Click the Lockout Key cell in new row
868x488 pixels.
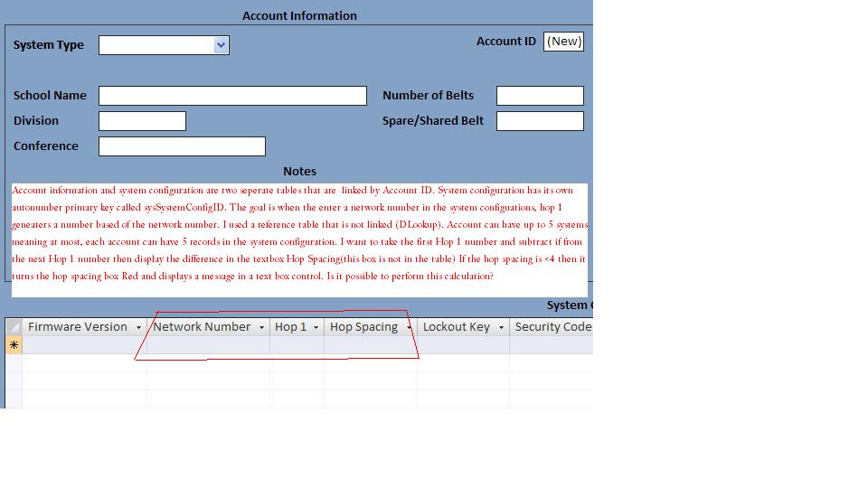(463, 345)
